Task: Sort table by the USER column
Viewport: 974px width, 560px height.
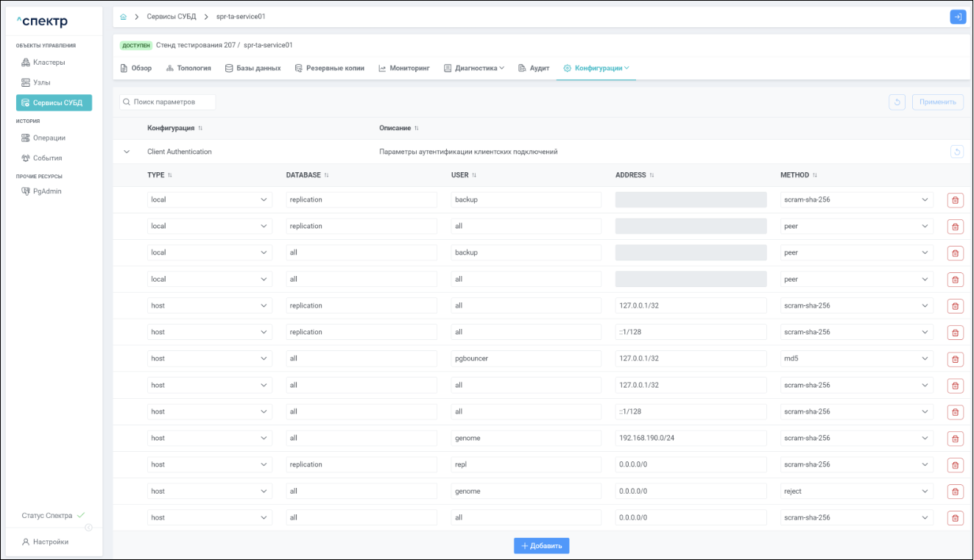Action: (474, 175)
